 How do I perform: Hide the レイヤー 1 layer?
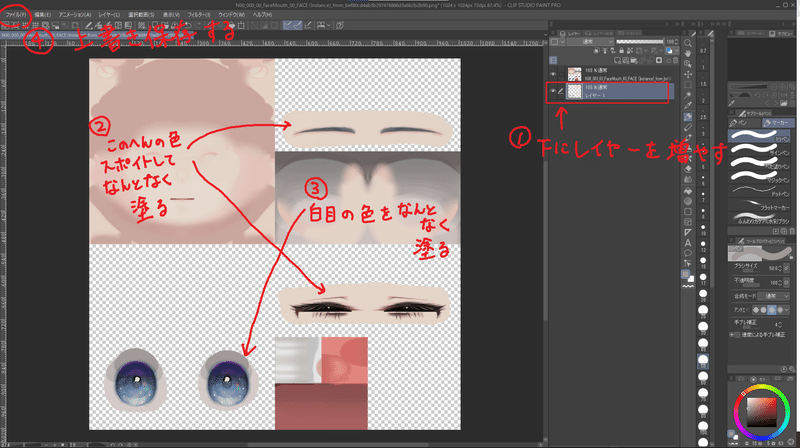tap(553, 91)
